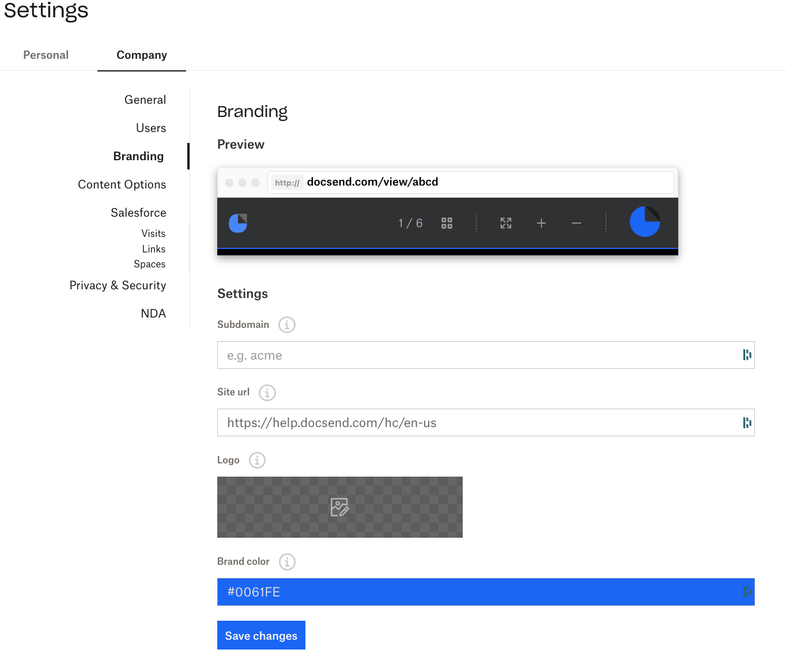Click the zoom in plus icon in preview
This screenshot has width=786, height=672.
pos(541,222)
